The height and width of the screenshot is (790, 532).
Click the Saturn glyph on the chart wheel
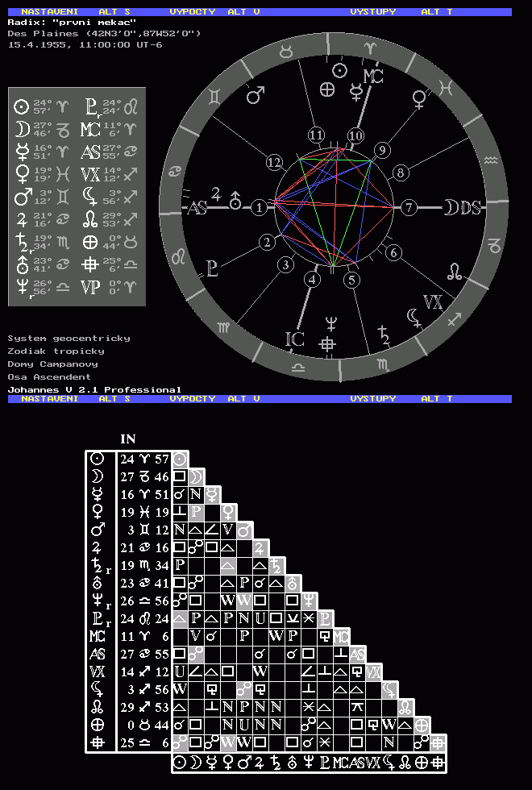pos(385,333)
